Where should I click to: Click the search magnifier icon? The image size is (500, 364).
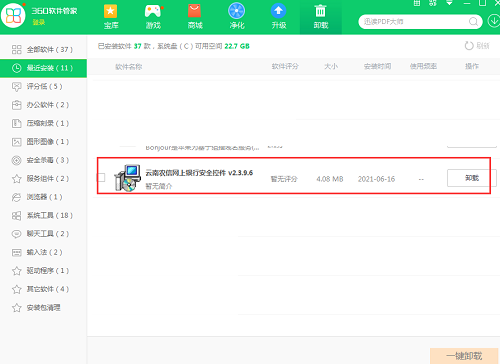[473, 22]
